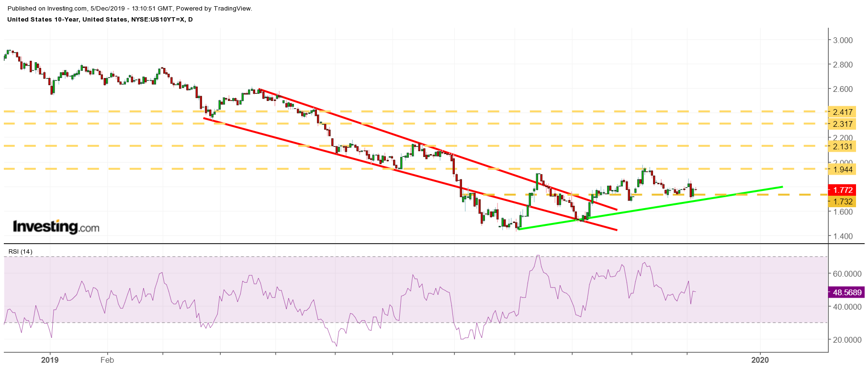Click the purple 48.5689 RSI value label
Viewport: 868px width, 368px height.
click(x=846, y=292)
